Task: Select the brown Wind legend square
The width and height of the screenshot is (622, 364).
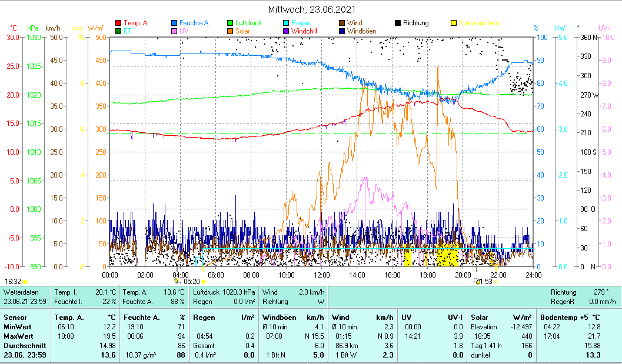Action: [x=342, y=23]
